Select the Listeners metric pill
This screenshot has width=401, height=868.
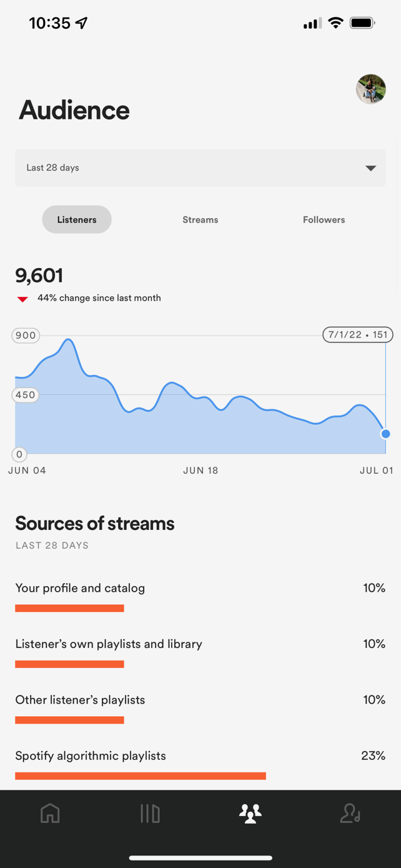[x=77, y=219]
